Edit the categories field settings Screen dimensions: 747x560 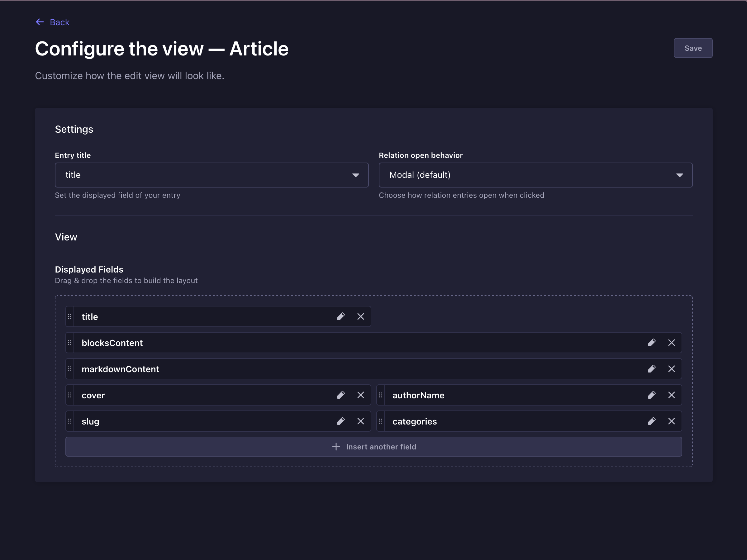click(x=652, y=421)
